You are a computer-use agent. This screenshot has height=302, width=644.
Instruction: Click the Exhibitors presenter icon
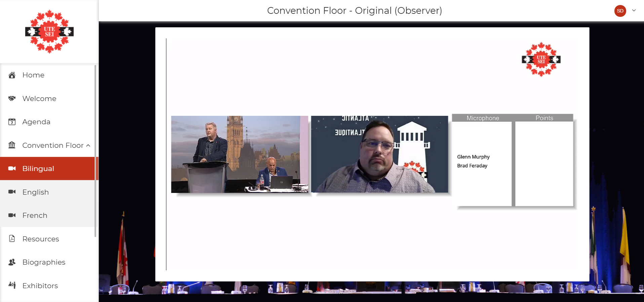click(12, 286)
